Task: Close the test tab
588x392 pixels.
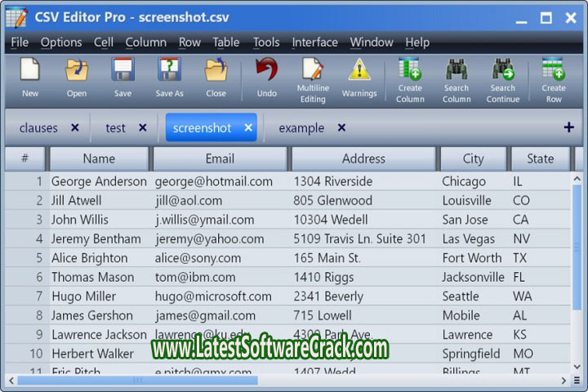Action: 143,128
